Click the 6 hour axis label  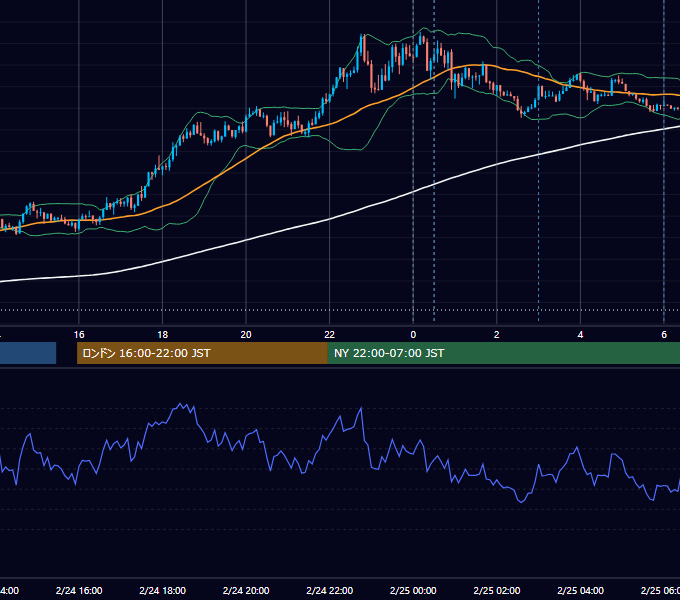tap(664, 335)
